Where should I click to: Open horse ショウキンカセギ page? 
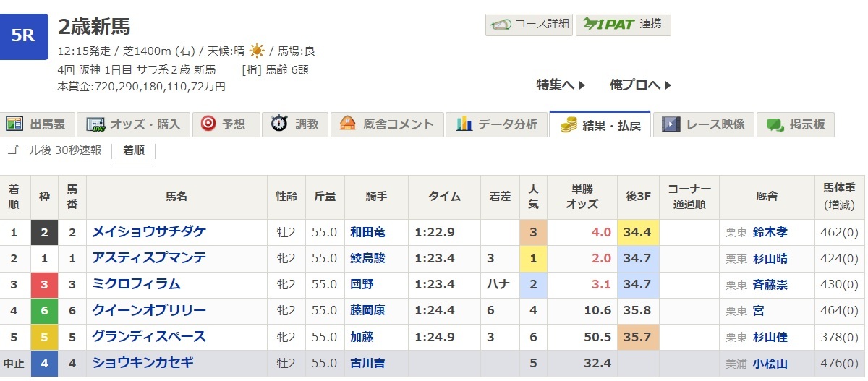(142, 363)
